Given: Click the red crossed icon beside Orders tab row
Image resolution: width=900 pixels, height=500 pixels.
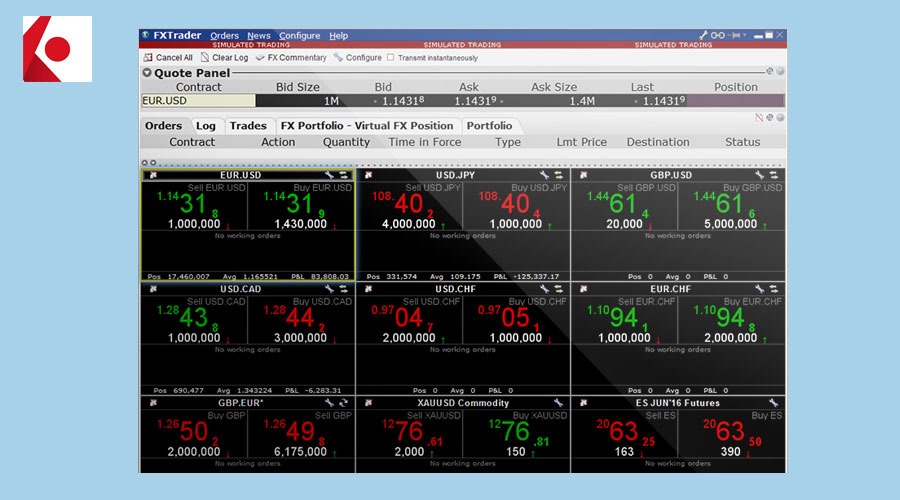Looking at the screenshot, I should [759, 118].
